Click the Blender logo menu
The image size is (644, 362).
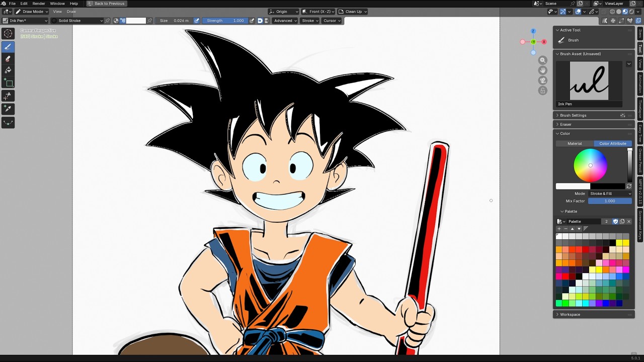[x=4, y=4]
